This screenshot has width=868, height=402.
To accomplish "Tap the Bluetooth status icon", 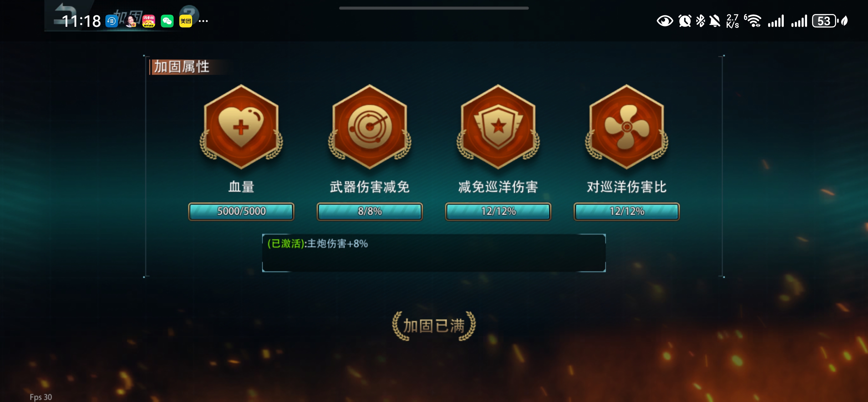I will point(700,21).
